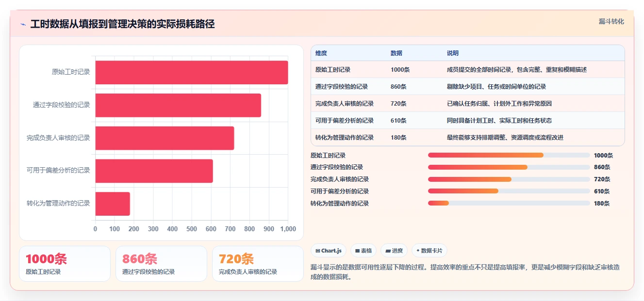Open the 860条 通过字段校验的记录 stat card
644x301 pixels.
click(161, 264)
